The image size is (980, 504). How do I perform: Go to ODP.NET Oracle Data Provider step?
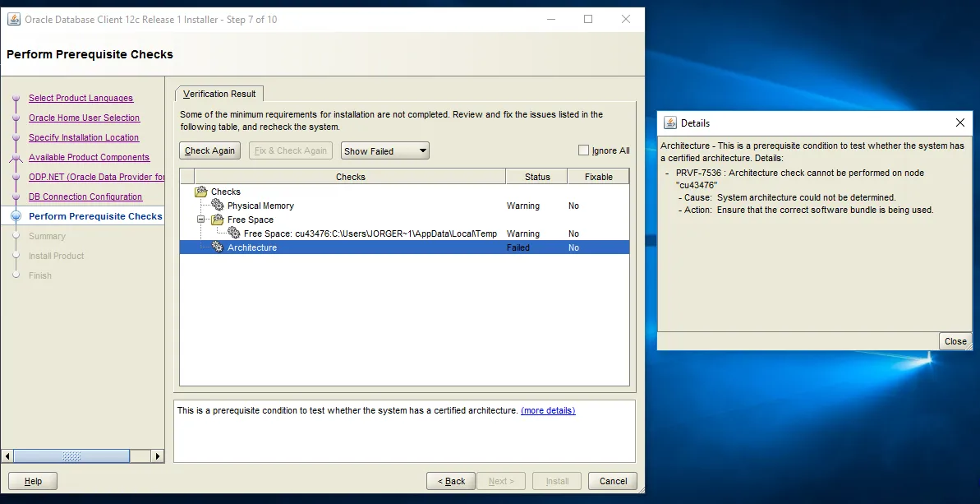pos(97,177)
